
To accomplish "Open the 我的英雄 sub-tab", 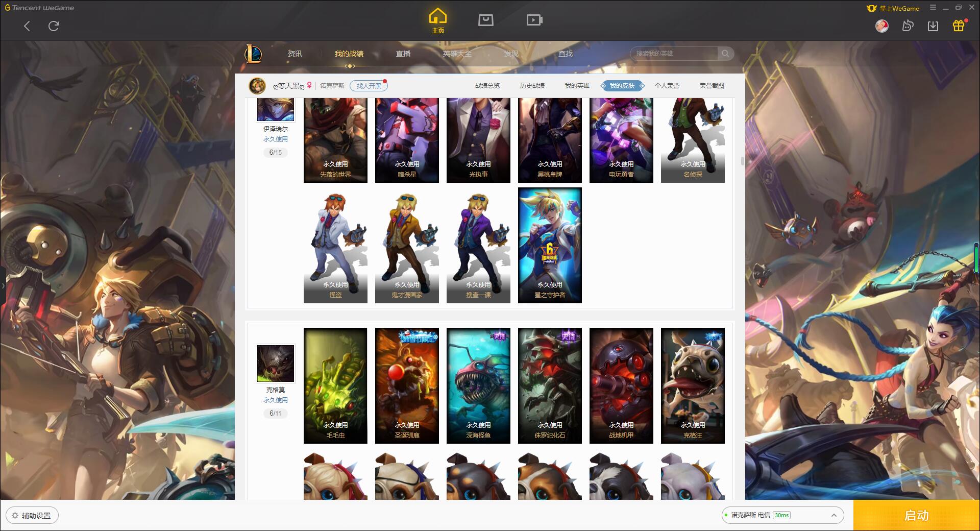I will (577, 86).
